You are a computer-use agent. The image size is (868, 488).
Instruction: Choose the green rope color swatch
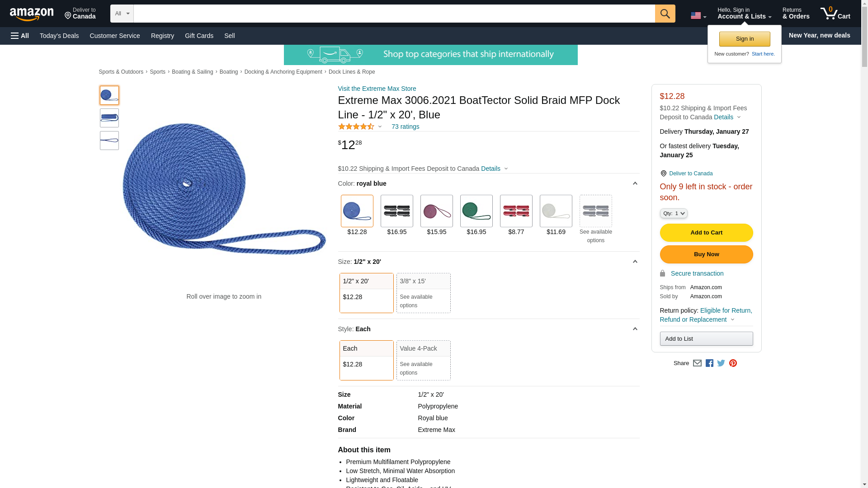[476, 211]
